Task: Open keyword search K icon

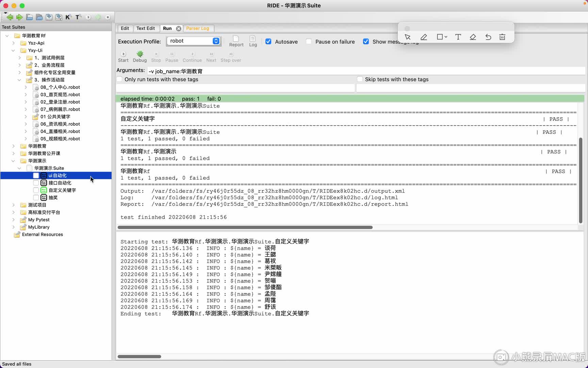Action: pyautogui.click(x=68, y=17)
